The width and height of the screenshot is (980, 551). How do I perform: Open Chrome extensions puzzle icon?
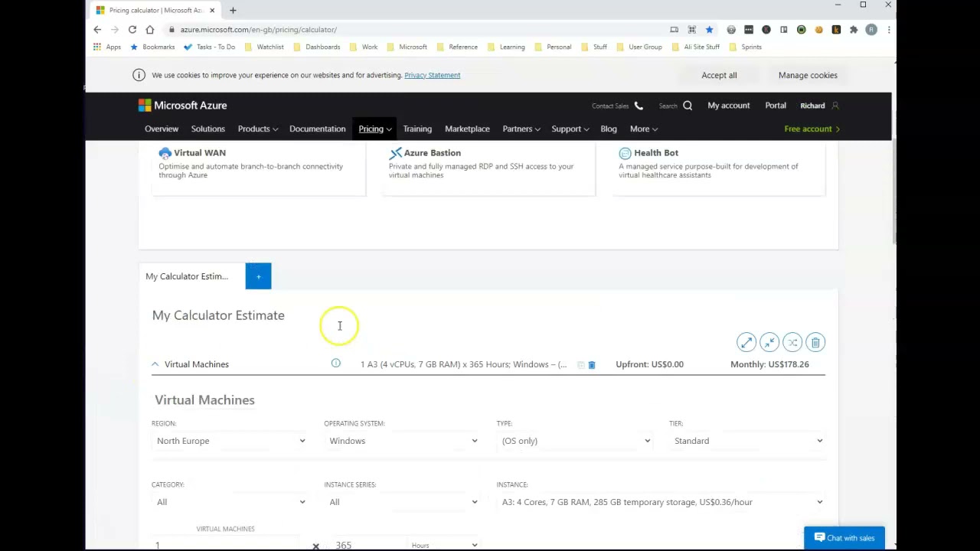click(x=854, y=30)
